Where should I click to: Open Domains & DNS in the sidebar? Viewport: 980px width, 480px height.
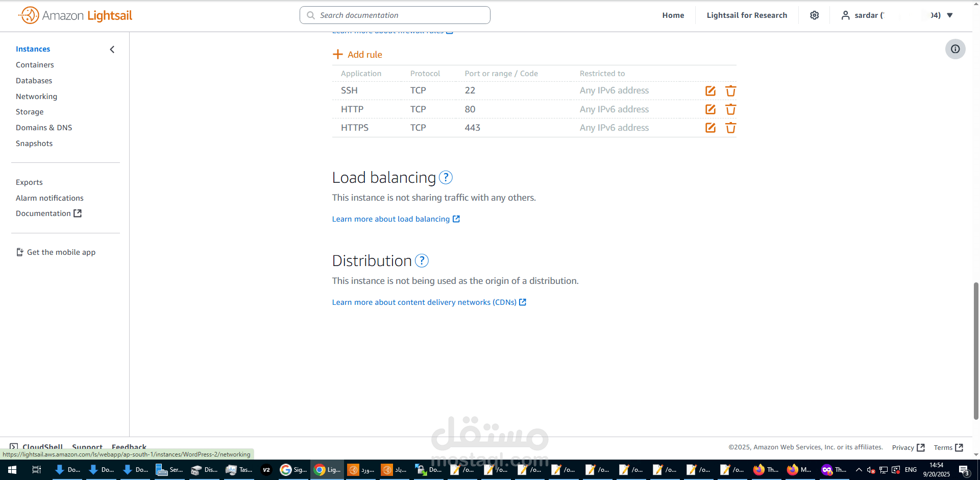point(44,128)
